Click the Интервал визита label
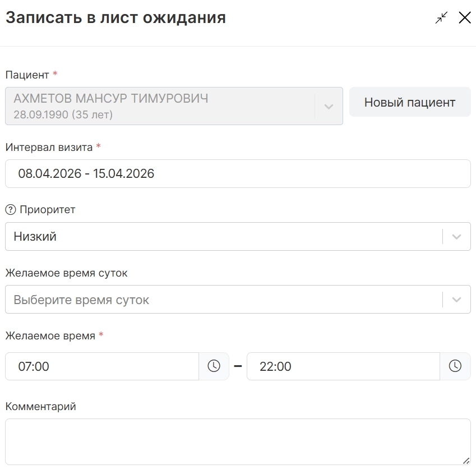 click(x=49, y=148)
